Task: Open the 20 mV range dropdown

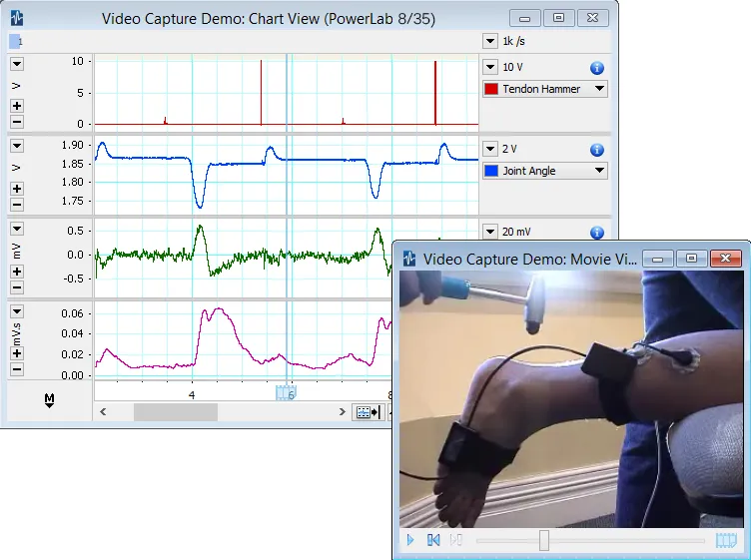Action: pos(489,232)
